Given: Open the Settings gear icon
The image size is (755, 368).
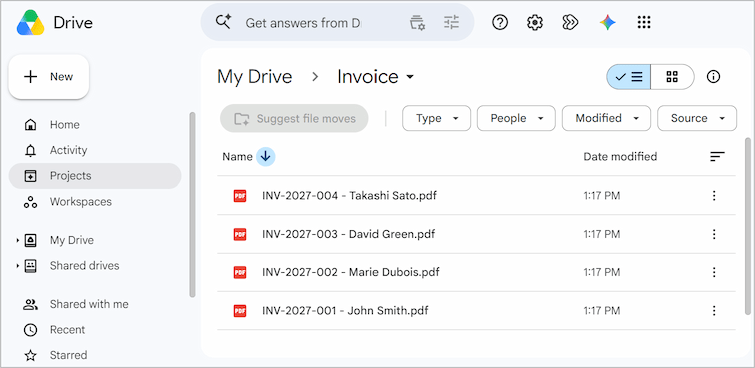Looking at the screenshot, I should click(x=535, y=22).
